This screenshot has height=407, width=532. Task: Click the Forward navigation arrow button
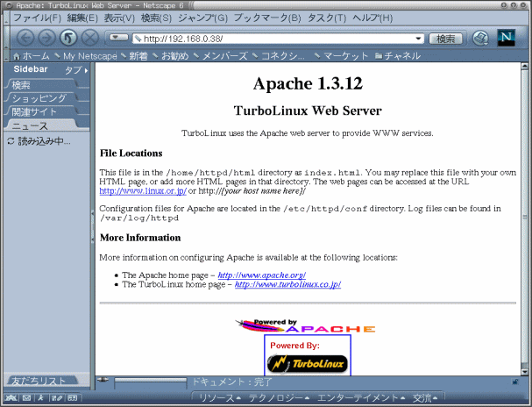tap(47, 38)
